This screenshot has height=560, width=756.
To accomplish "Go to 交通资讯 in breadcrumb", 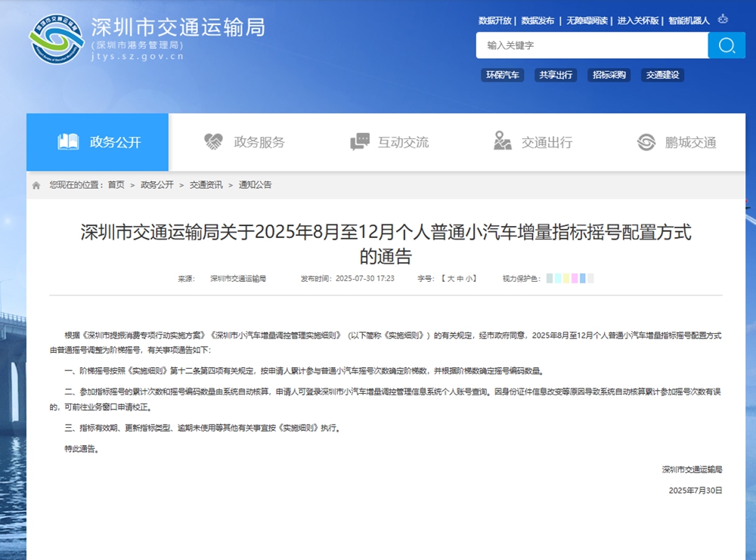I will click(206, 185).
